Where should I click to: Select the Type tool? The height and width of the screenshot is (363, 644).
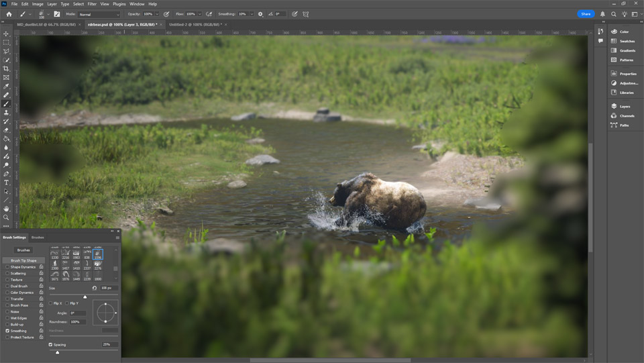click(x=7, y=183)
